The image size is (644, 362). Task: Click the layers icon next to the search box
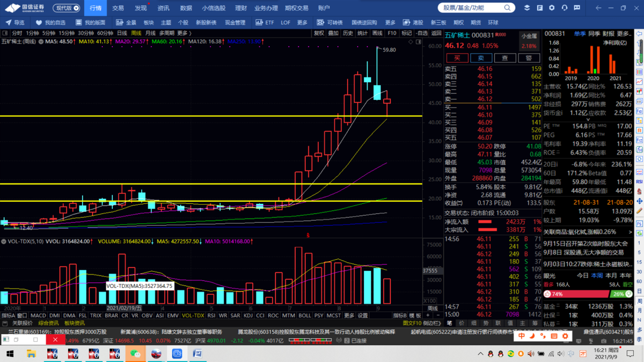pyautogui.click(x=526, y=8)
